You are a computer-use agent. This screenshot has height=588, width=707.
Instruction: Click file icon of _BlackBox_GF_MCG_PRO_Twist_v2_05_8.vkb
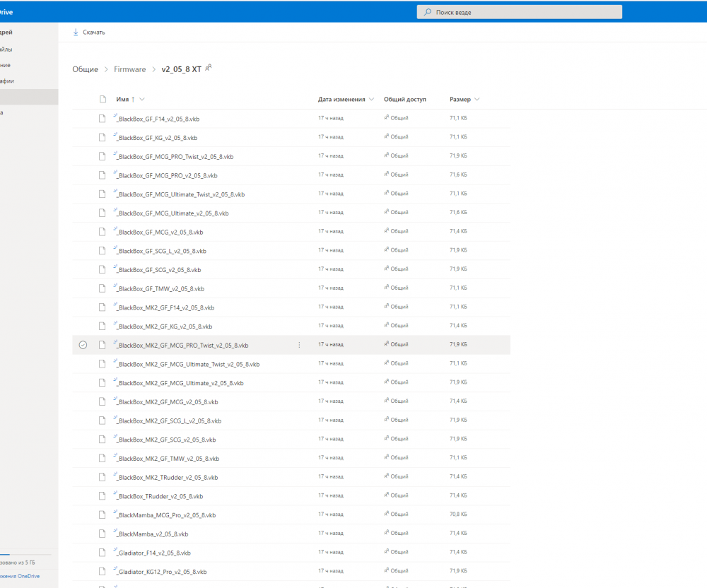coord(103,156)
